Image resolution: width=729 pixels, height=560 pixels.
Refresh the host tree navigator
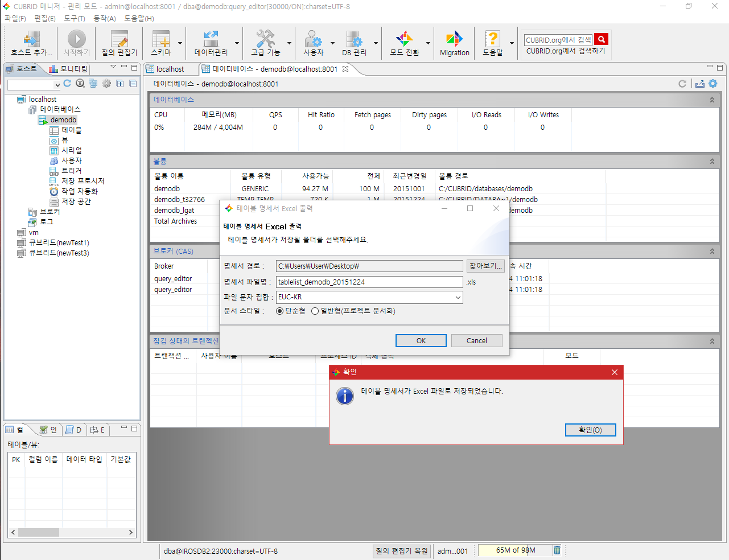point(67,83)
